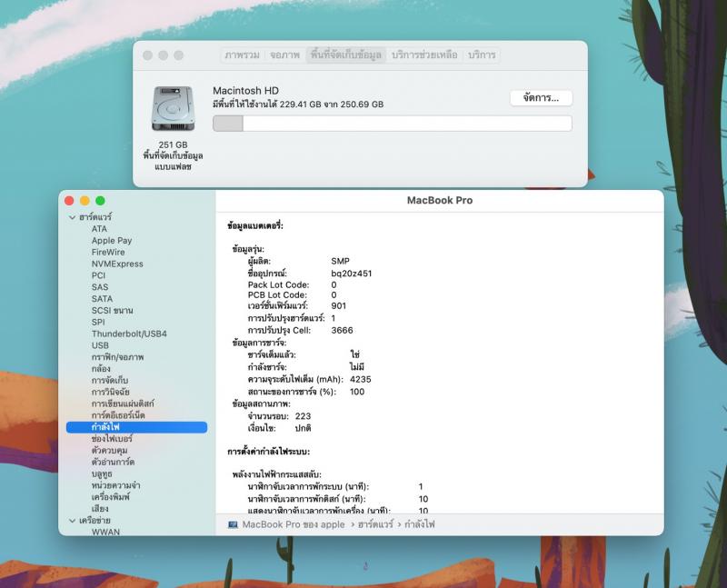Screen dimensions: 727x588
Task: Collapse the ฮาร์ดแวร์ section chevron
Action: point(73,217)
